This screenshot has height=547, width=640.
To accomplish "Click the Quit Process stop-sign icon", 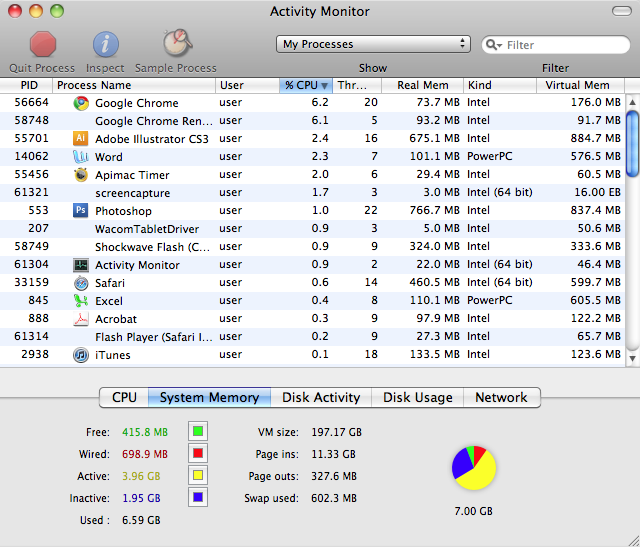I will [42, 44].
